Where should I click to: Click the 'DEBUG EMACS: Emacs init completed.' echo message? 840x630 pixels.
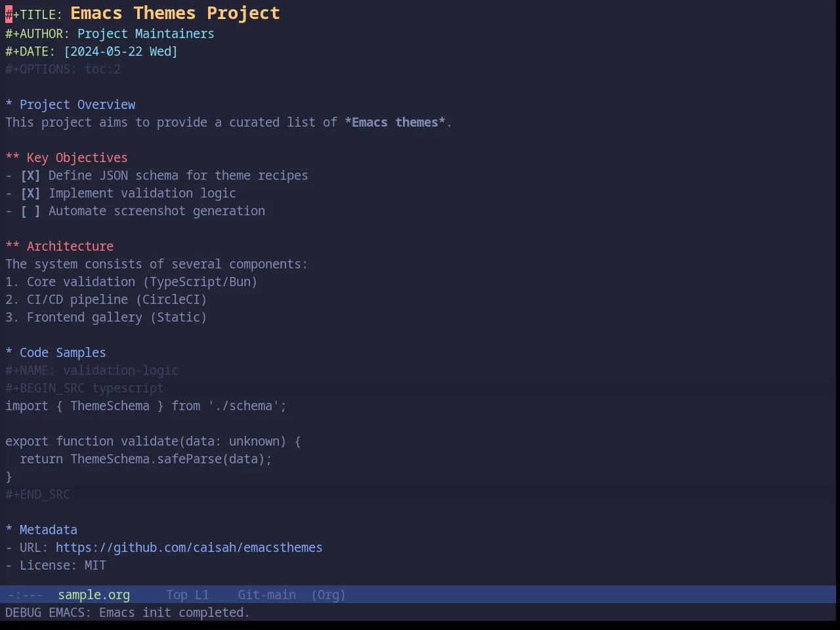point(127,612)
